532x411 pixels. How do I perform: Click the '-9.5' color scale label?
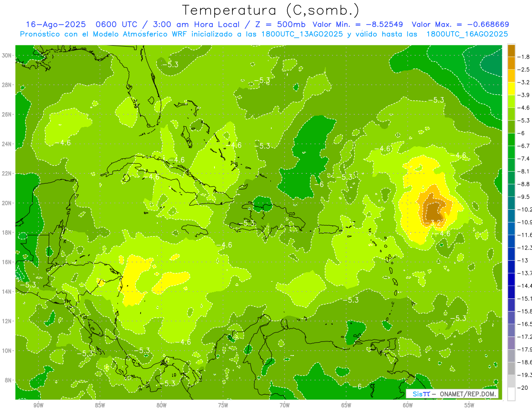524,196
